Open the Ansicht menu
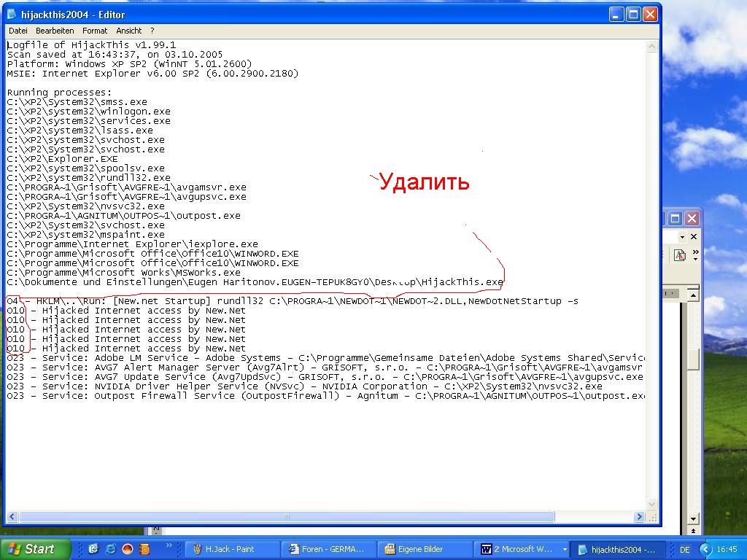This screenshot has width=747, height=560. click(x=129, y=31)
